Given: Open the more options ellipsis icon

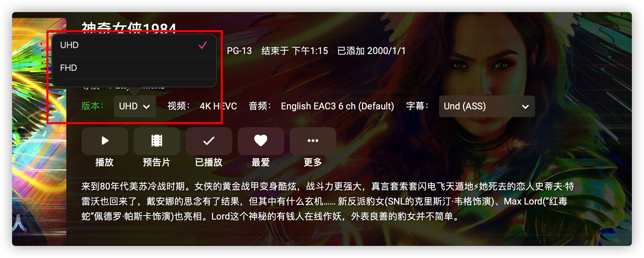Looking at the screenshot, I should click(x=313, y=140).
